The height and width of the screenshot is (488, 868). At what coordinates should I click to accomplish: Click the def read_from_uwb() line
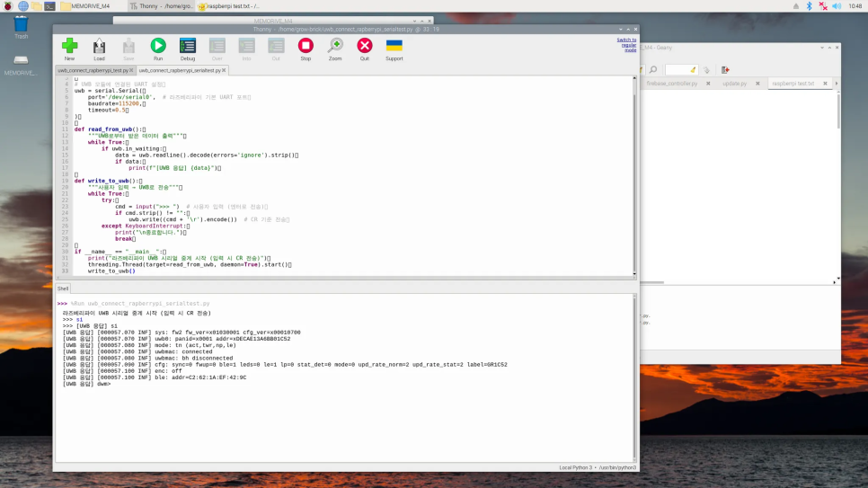(x=111, y=129)
